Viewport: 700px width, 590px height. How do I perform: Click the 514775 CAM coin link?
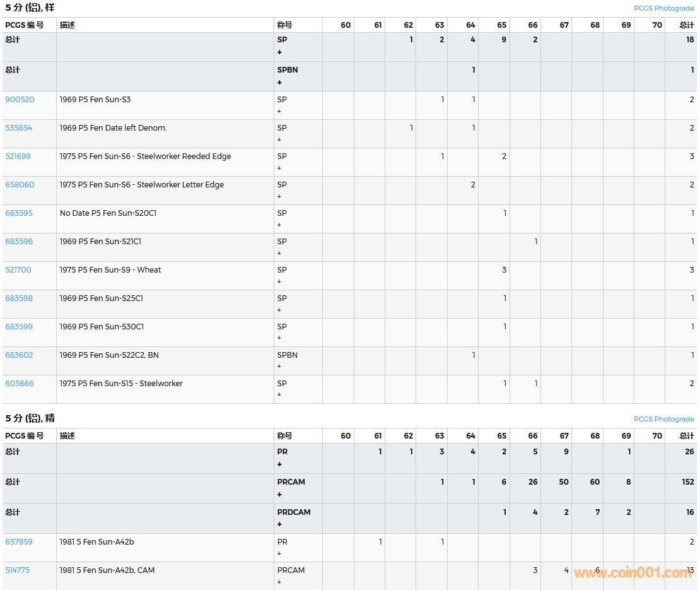click(18, 570)
